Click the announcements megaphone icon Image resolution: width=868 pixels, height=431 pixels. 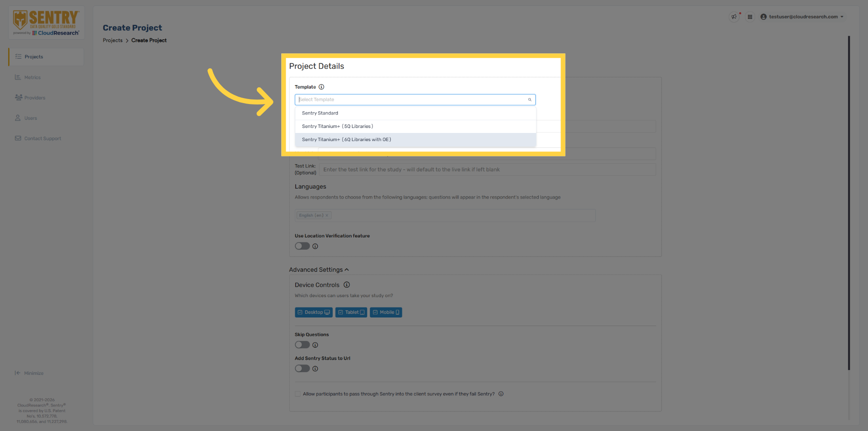click(x=734, y=17)
